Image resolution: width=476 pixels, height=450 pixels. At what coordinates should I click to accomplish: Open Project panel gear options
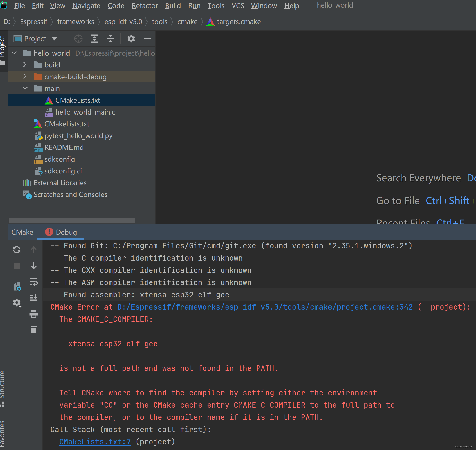[x=131, y=39]
